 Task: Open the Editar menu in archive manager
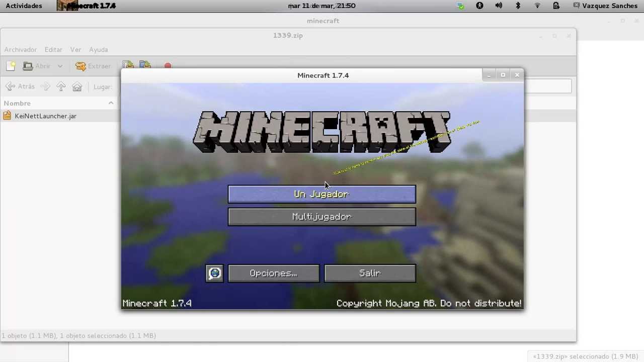[53, 50]
